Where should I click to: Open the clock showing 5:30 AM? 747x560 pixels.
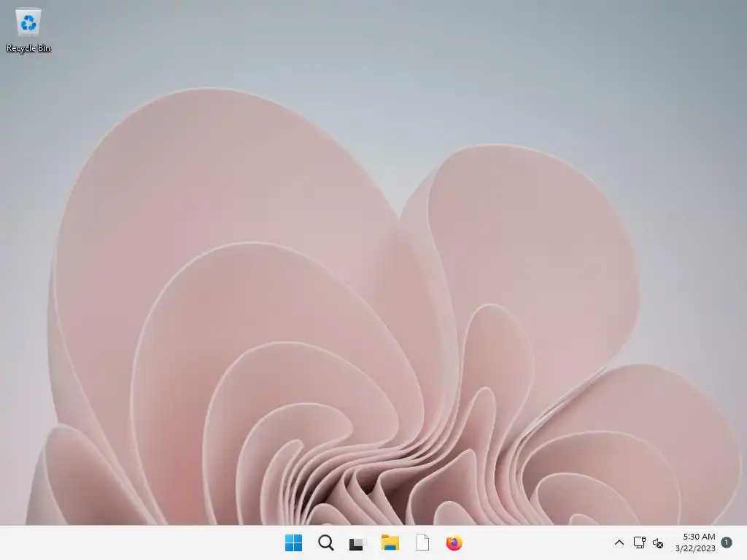click(699, 537)
